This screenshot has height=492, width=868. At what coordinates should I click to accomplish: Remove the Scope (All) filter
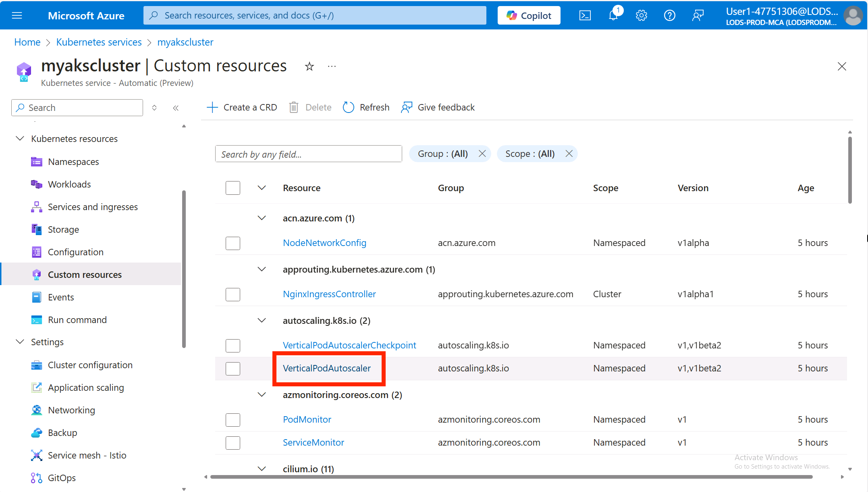point(569,154)
